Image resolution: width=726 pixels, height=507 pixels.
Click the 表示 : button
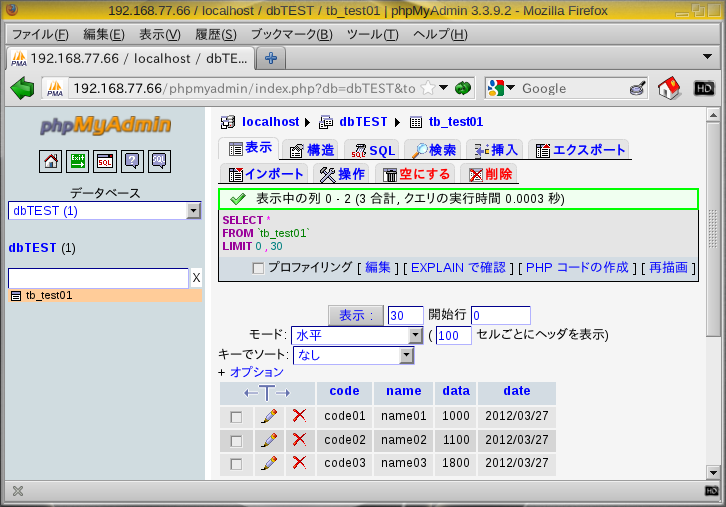[x=356, y=315]
